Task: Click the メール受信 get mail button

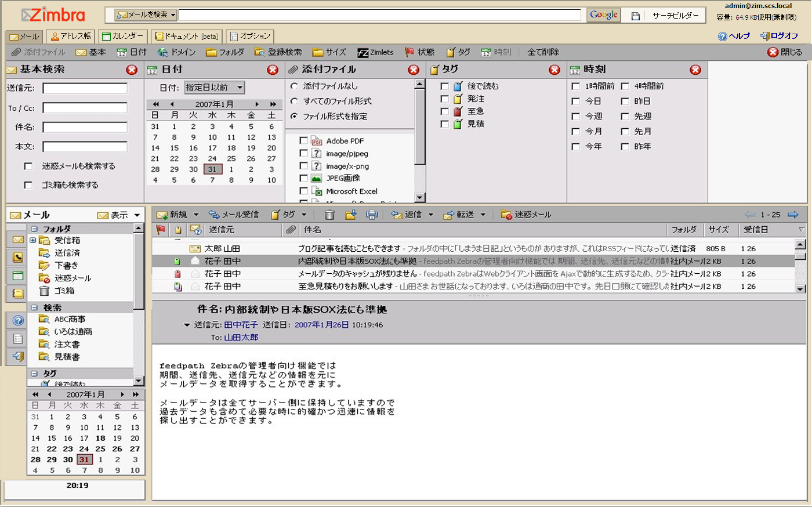Action: tap(234, 215)
